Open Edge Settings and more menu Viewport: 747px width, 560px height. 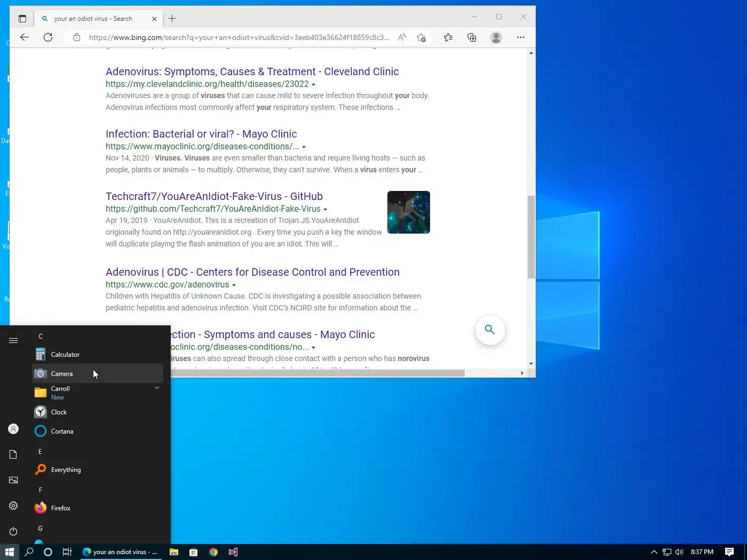click(x=521, y=37)
